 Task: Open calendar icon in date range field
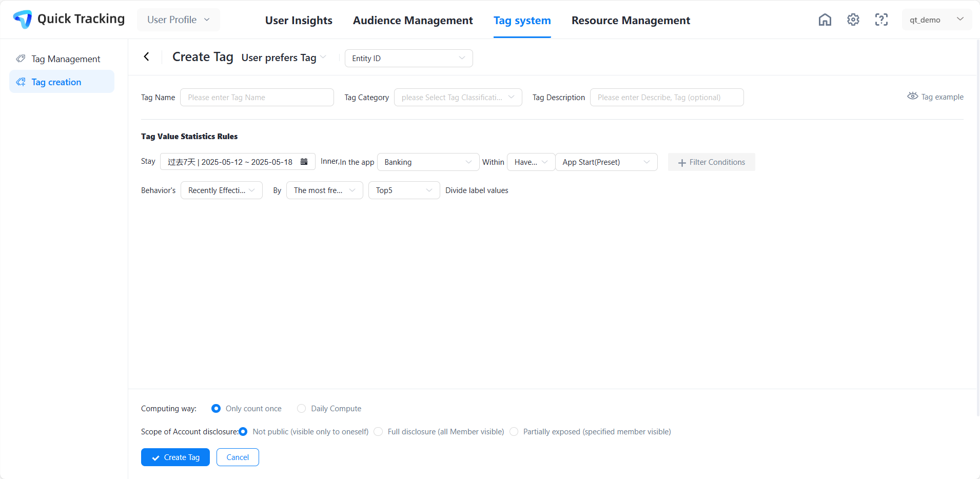(304, 162)
